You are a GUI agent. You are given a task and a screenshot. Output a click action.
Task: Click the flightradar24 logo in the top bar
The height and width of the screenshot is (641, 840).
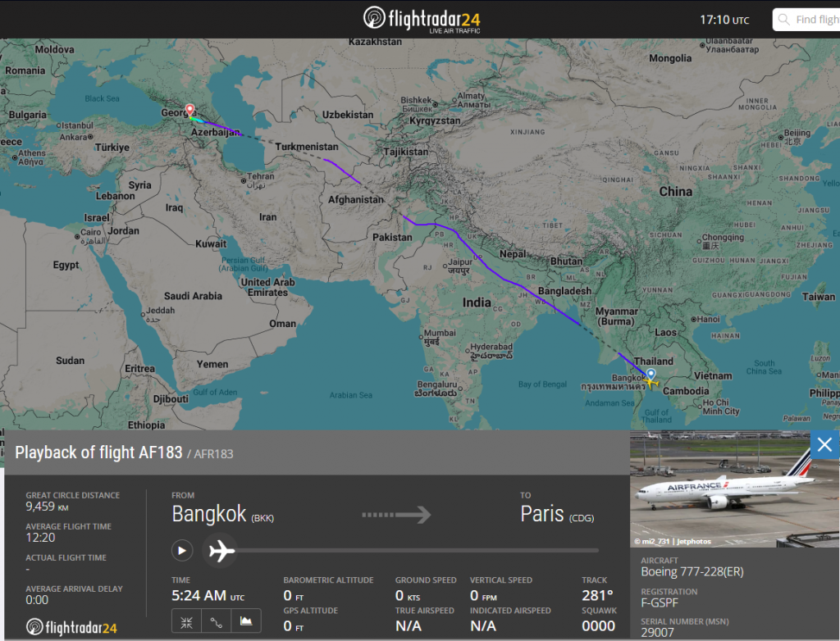click(x=419, y=18)
